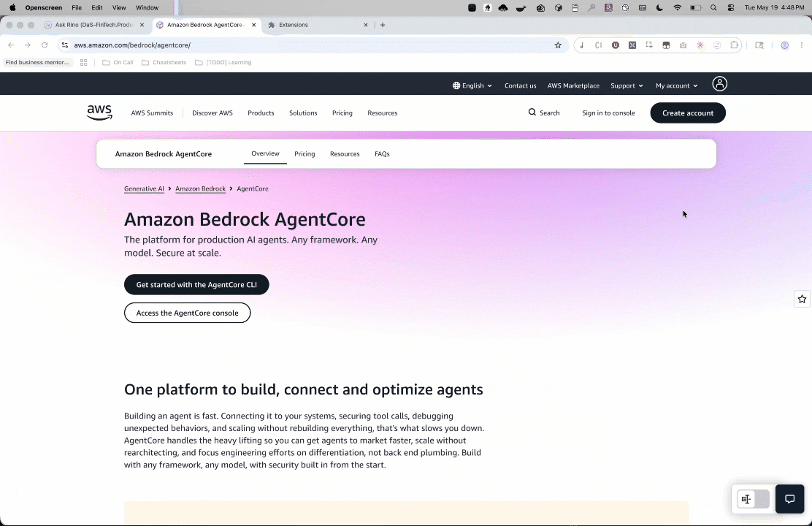Close the Extensions tab
The width and height of the screenshot is (812, 526).
(366, 25)
